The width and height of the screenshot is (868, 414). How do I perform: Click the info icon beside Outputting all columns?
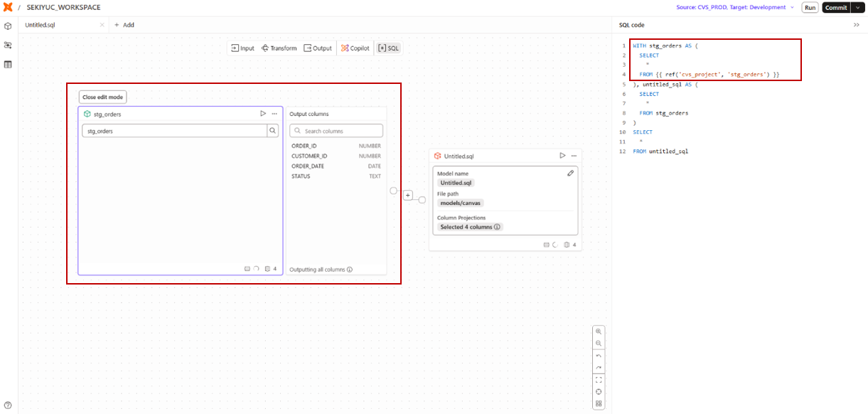(x=350, y=270)
